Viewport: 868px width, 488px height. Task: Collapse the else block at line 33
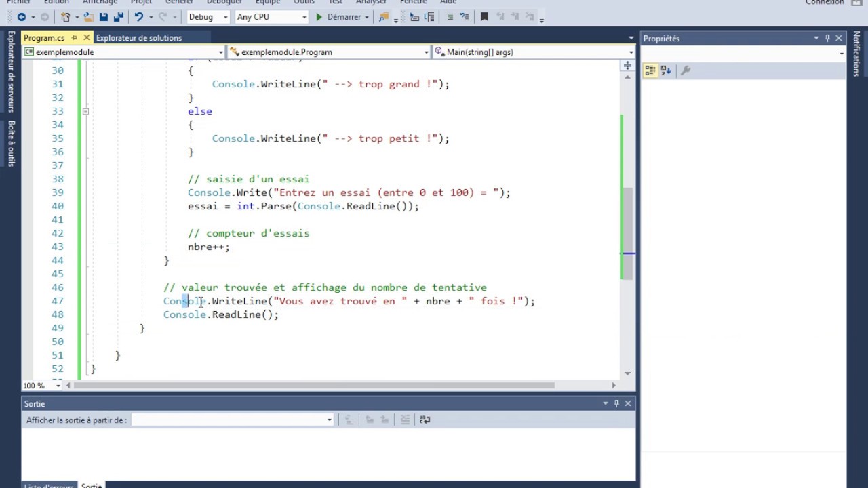[x=85, y=111]
